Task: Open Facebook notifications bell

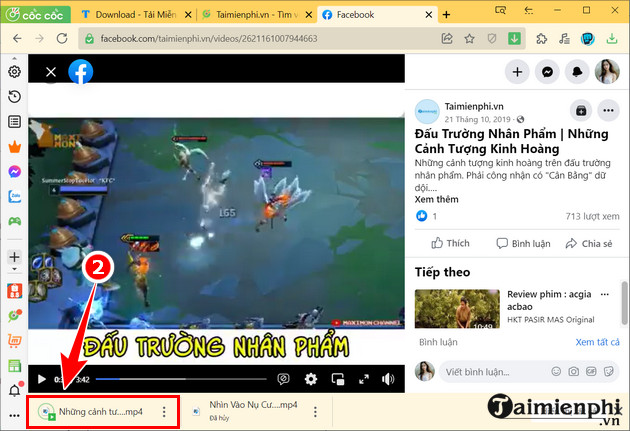Action: pyautogui.click(x=578, y=72)
